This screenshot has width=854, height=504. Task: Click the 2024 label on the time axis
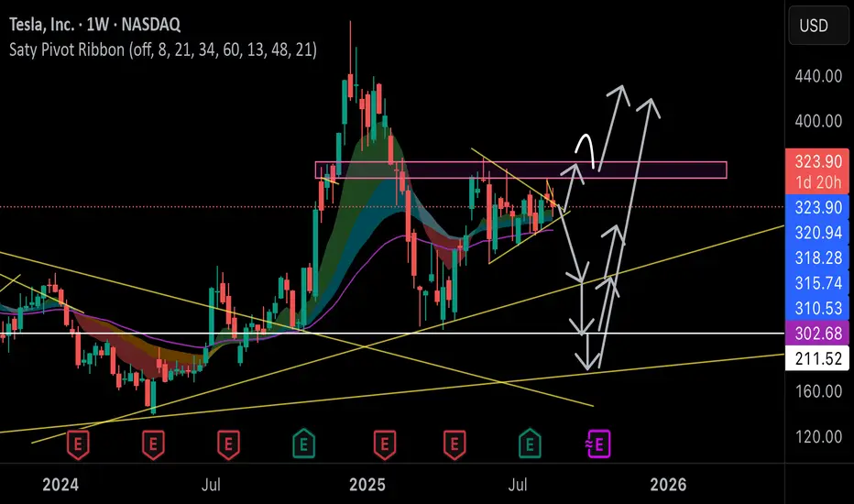click(60, 485)
